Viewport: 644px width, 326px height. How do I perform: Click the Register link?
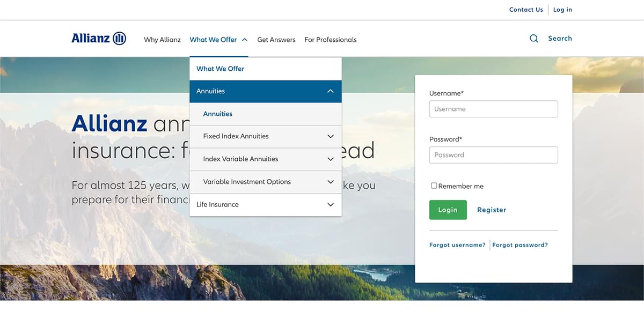[x=492, y=210]
